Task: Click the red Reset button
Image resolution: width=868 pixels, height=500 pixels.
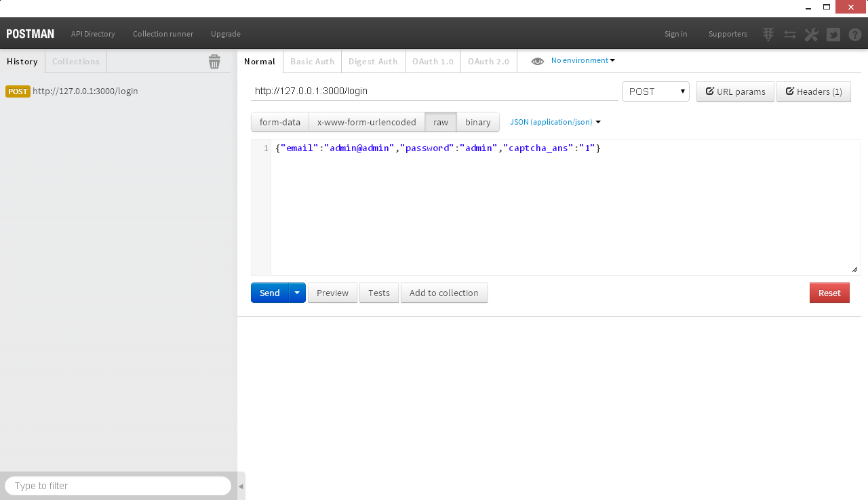Action: click(829, 293)
